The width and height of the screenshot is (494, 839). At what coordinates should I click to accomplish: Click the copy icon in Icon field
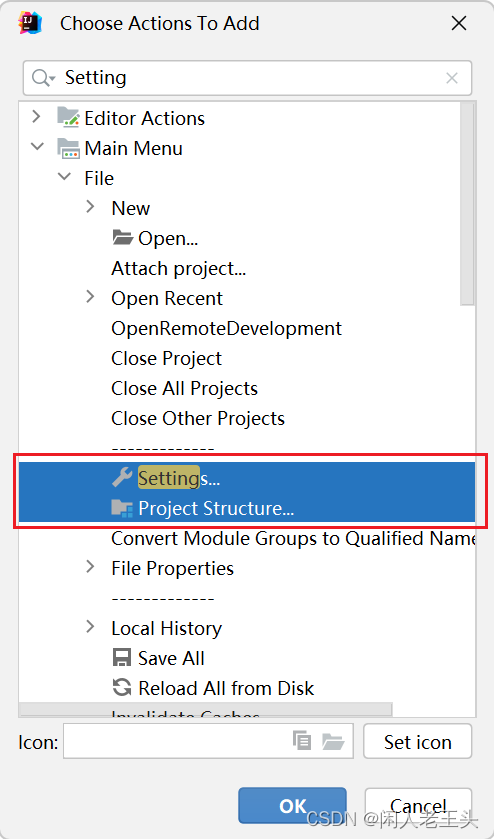[x=302, y=741]
